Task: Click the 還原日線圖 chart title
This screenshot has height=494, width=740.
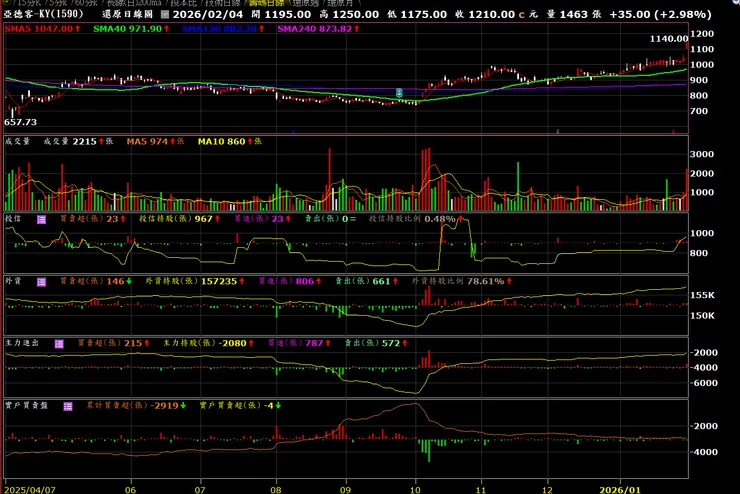Action: [x=127, y=14]
